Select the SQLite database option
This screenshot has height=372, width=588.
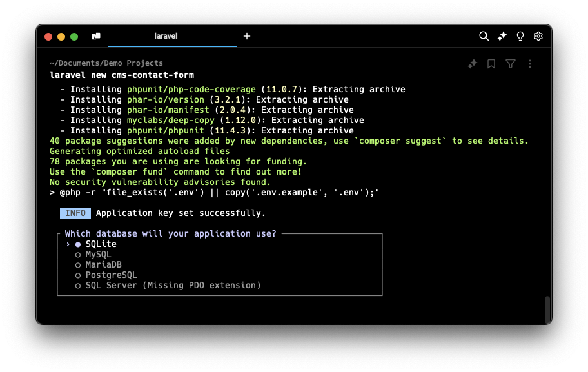tap(101, 244)
